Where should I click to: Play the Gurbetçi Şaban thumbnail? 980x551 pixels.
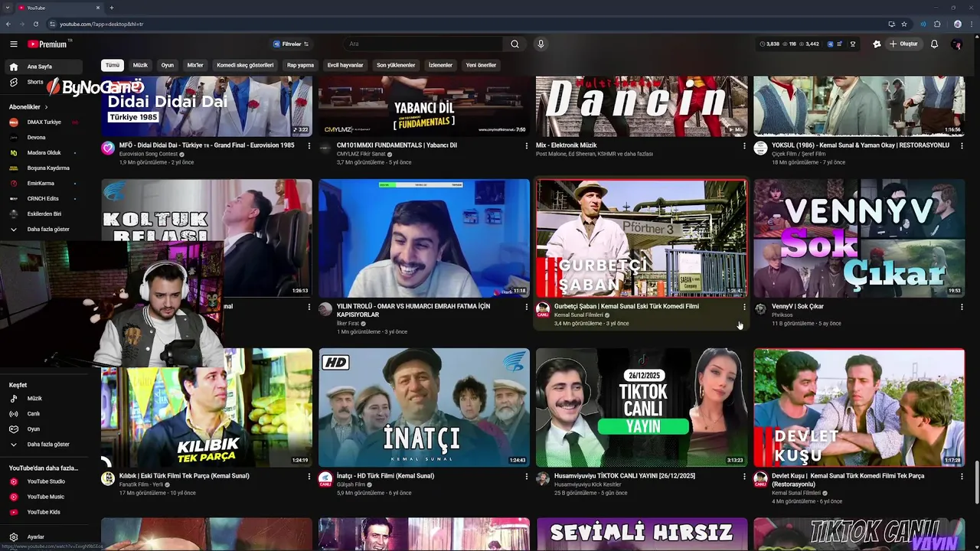pos(642,238)
